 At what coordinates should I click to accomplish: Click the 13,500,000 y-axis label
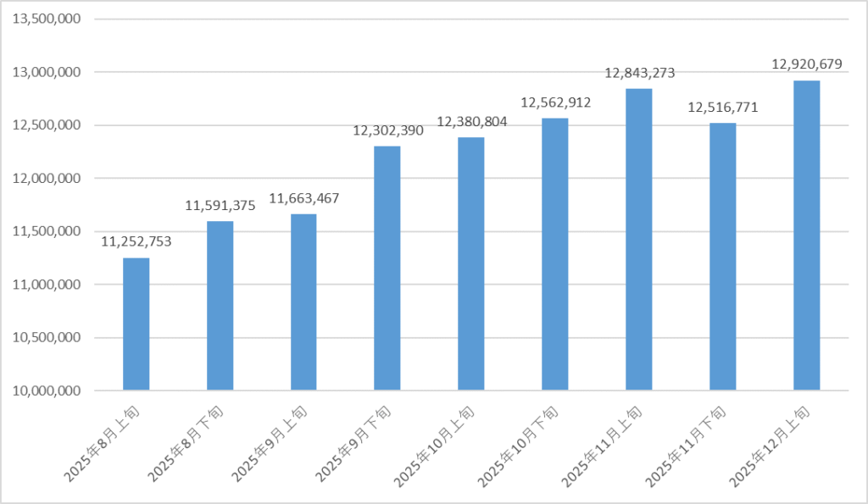tap(44, 19)
